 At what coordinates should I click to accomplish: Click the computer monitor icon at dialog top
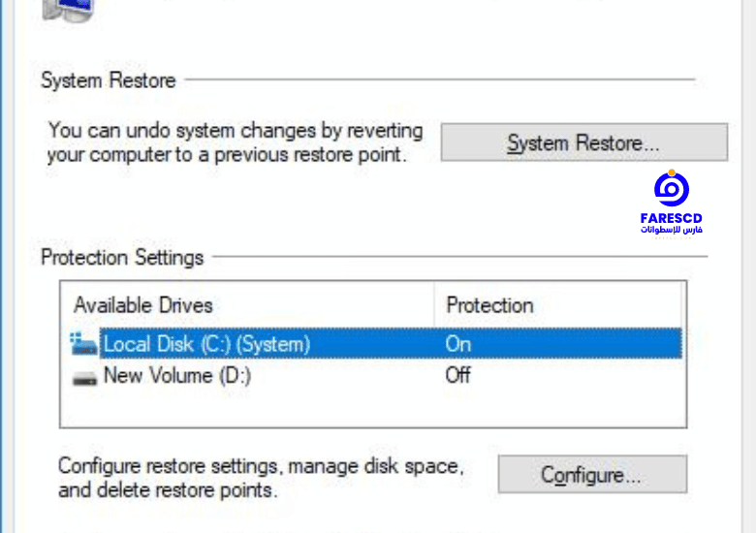67,10
